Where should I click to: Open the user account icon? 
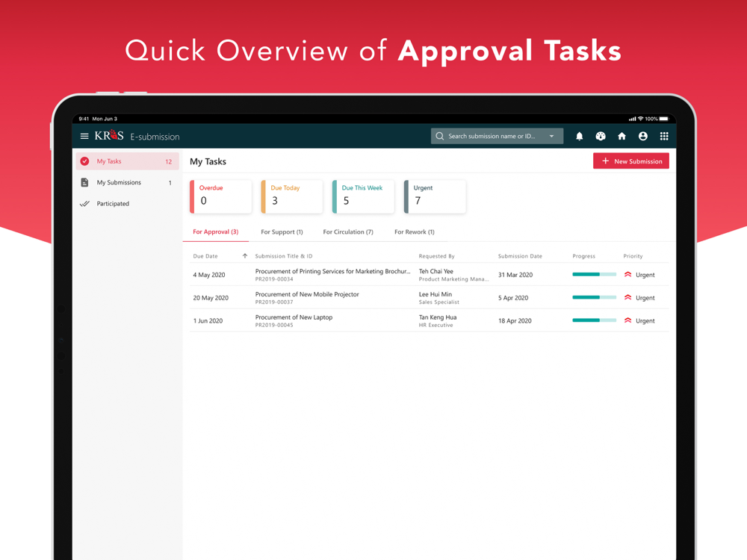coord(642,136)
